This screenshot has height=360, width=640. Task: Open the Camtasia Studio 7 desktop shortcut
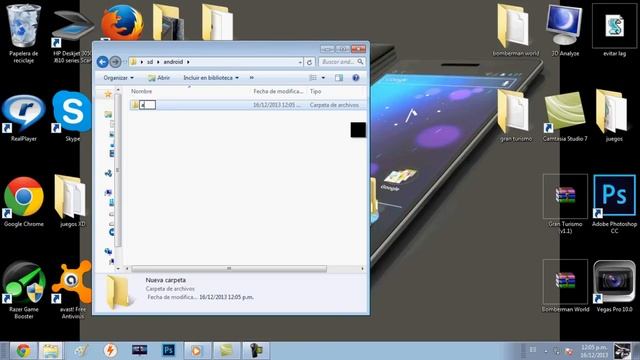coord(565,116)
